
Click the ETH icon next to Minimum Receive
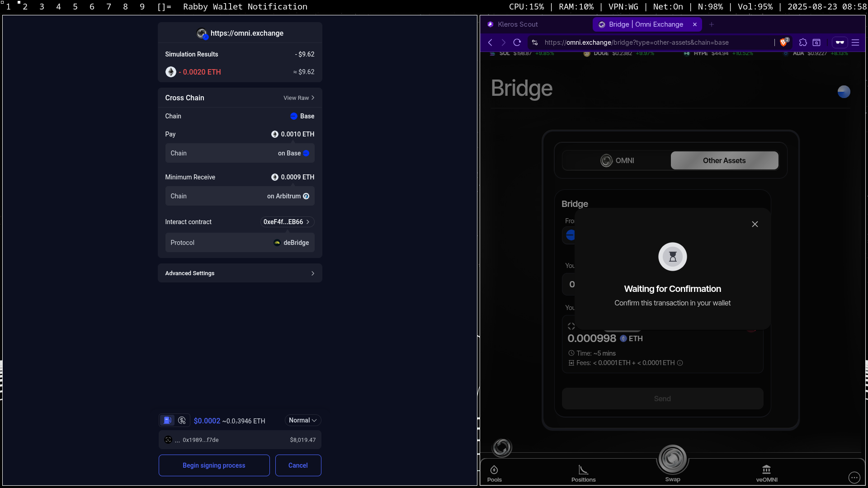click(x=274, y=177)
